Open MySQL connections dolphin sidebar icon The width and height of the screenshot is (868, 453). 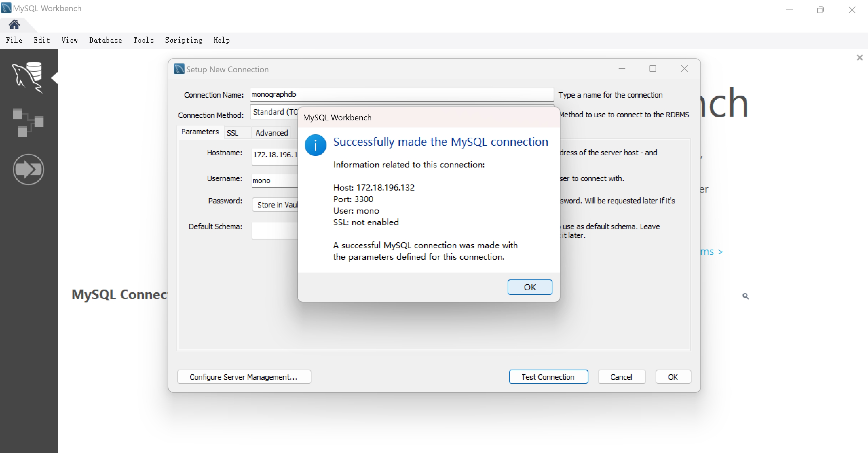27,77
